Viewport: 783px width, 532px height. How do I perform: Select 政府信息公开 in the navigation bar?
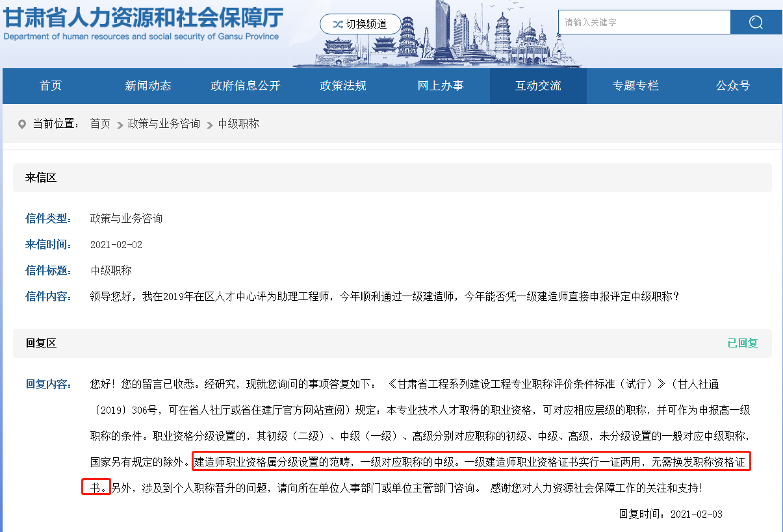tap(246, 86)
